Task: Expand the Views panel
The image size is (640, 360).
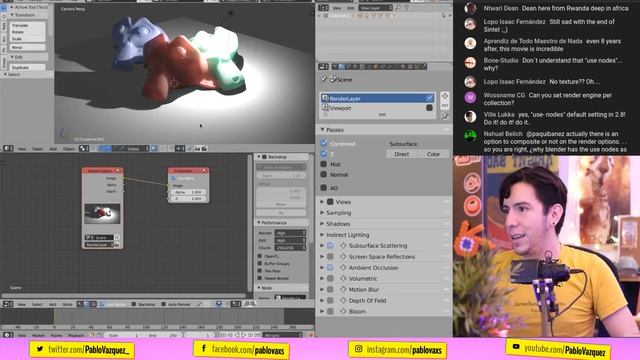Action: point(322,202)
